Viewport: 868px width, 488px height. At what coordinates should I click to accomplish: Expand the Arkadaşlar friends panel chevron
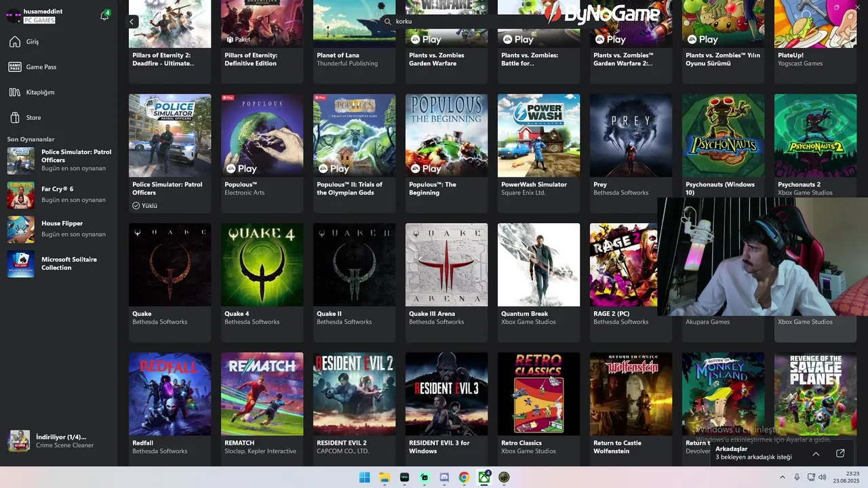pos(816,453)
